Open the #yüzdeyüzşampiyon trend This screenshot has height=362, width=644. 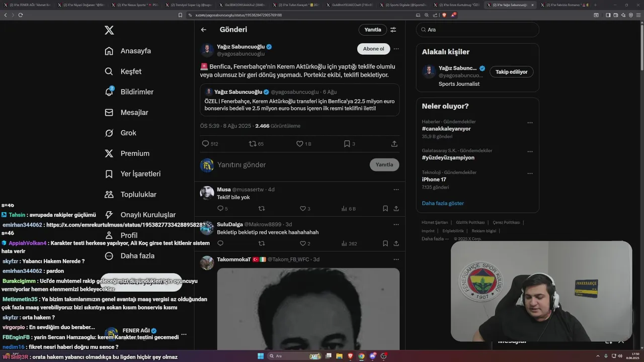click(448, 157)
